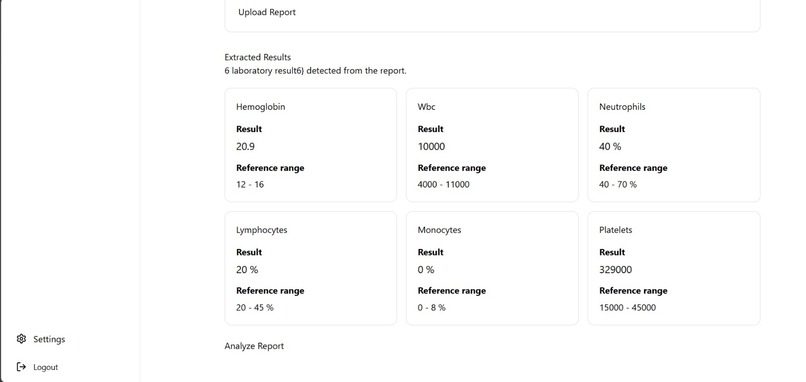The width and height of the screenshot is (806, 382).
Task: Click Platelets reference range 15000 - 45000
Action: point(628,307)
